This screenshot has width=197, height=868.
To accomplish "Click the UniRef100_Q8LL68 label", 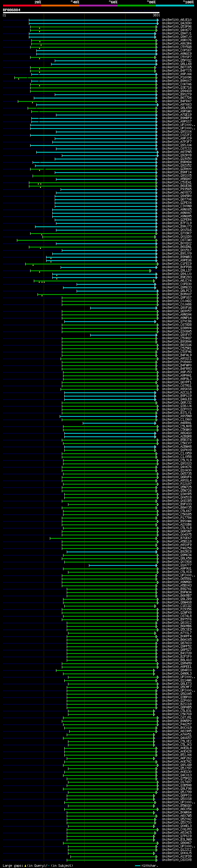I will tap(176, 64).
